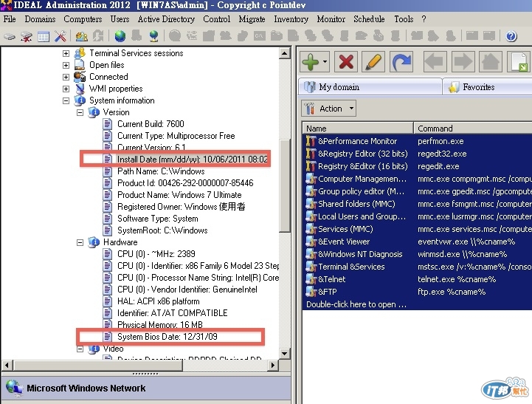Expand the Open files node
The width and height of the screenshot is (532, 404).
coord(66,65)
